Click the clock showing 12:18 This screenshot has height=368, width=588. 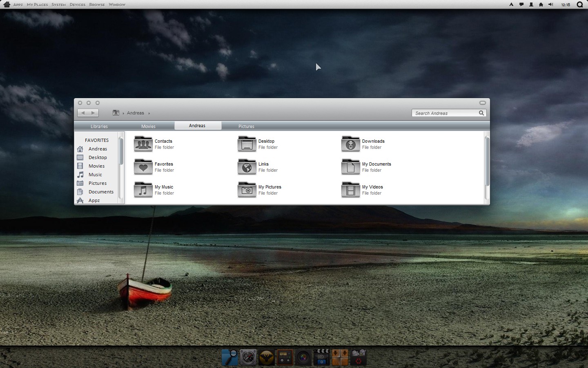click(x=566, y=4)
